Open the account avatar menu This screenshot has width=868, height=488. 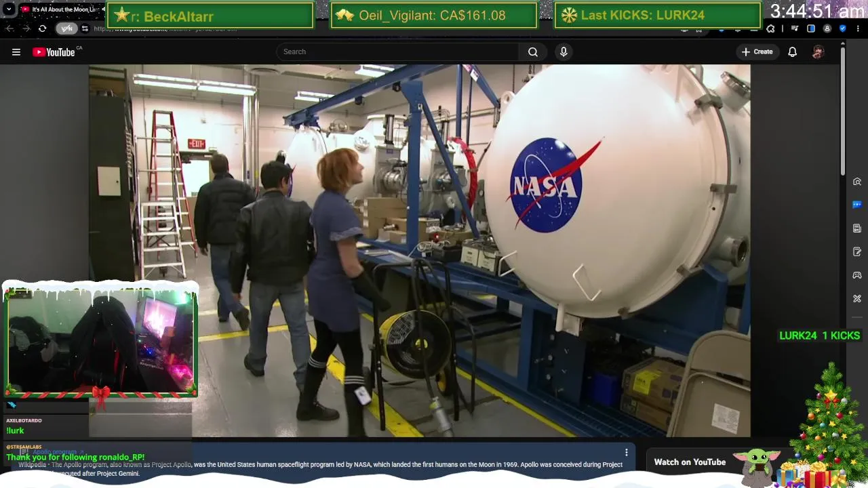[818, 52]
